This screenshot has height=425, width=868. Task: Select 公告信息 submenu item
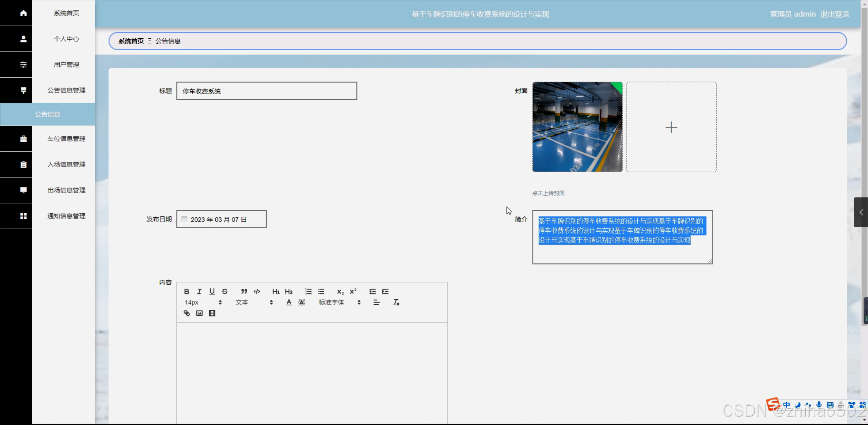click(47, 114)
